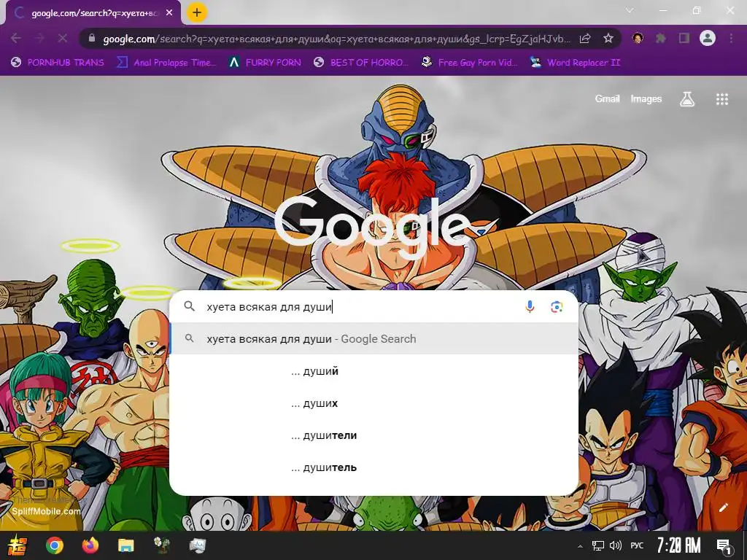Close the google.com search tab

(x=169, y=13)
